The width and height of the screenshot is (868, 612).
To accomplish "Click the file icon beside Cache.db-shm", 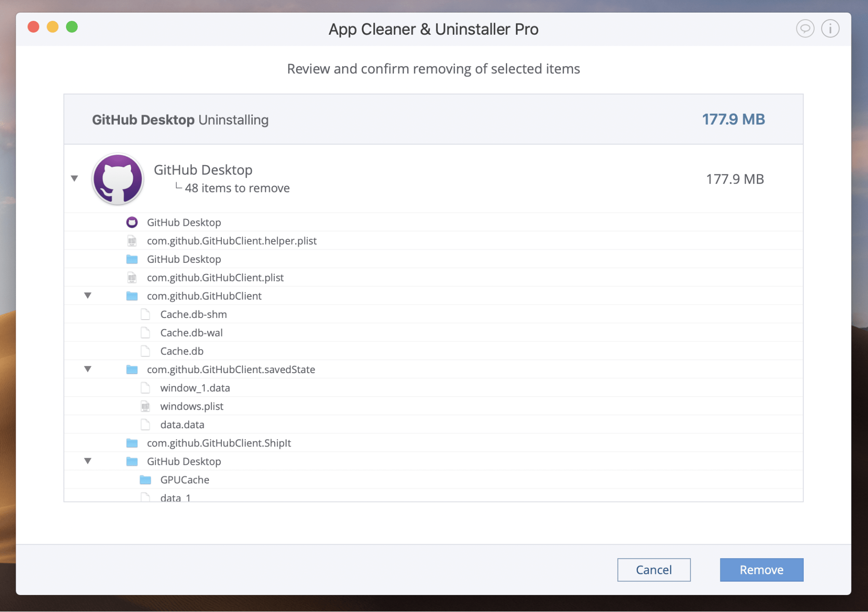I will [145, 314].
